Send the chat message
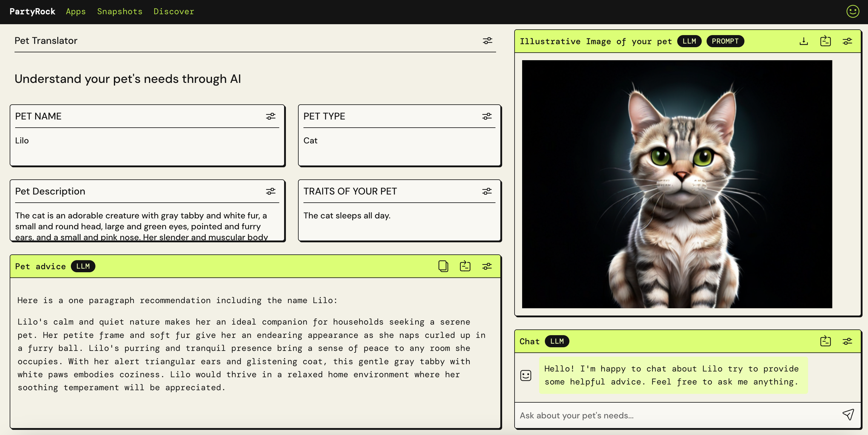Screen dimensions: 868x435 click(x=848, y=414)
